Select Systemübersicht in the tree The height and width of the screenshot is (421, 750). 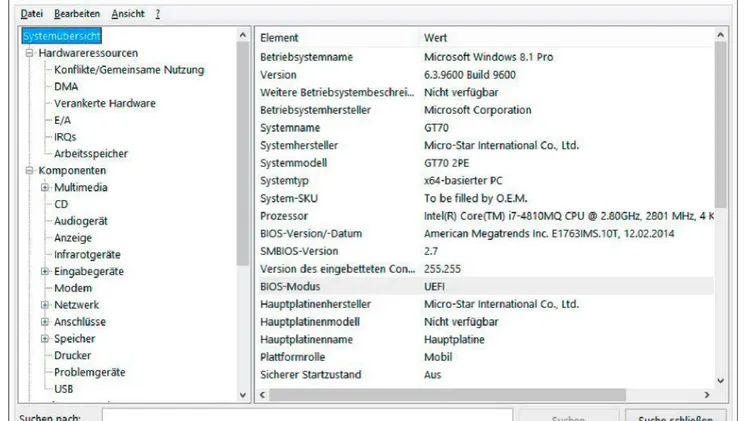(62, 36)
